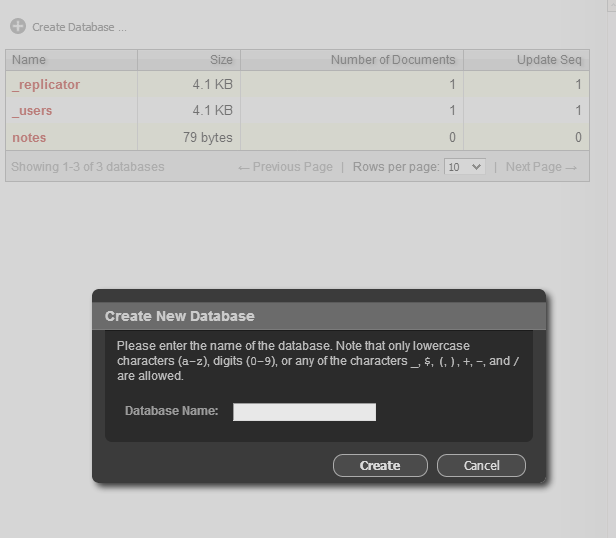This screenshot has width=616, height=538.
Task: Click the Showing 1-3 of 3 databases text
Action: click(88, 167)
